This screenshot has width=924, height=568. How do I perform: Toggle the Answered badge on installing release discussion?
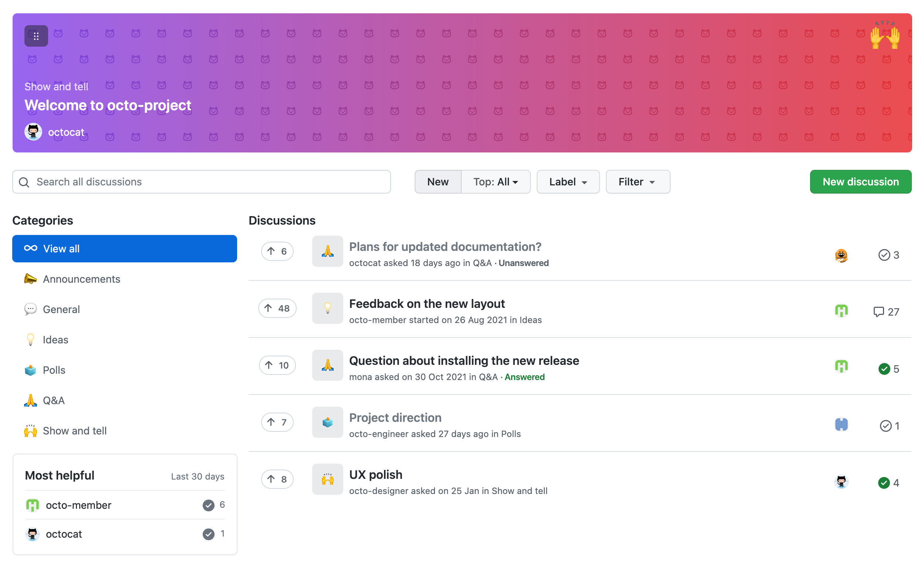(x=524, y=376)
